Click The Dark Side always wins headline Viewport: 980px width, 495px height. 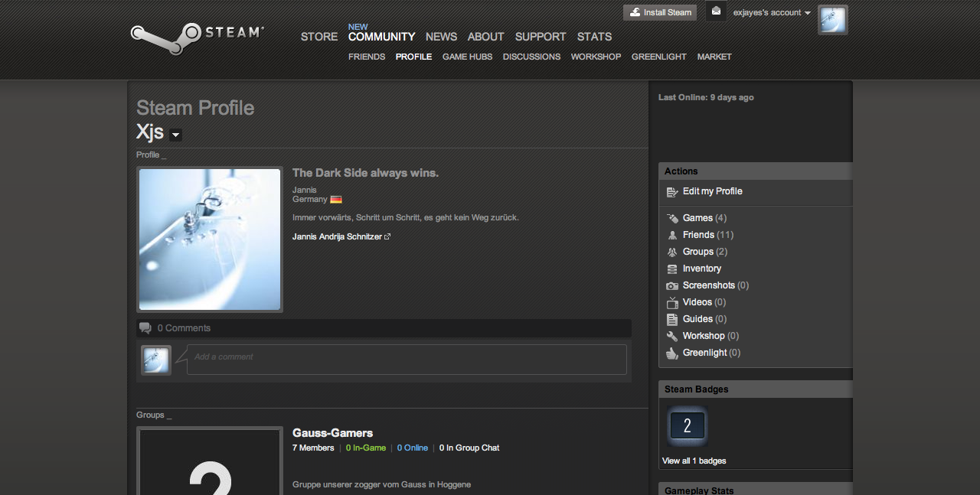pyautogui.click(x=365, y=173)
